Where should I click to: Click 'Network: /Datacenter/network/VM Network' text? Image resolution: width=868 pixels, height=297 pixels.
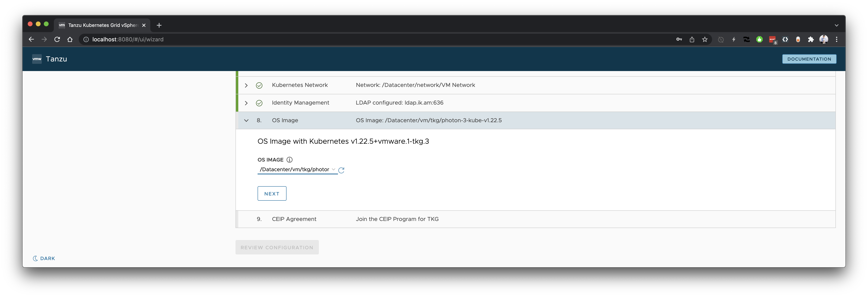[415, 85]
